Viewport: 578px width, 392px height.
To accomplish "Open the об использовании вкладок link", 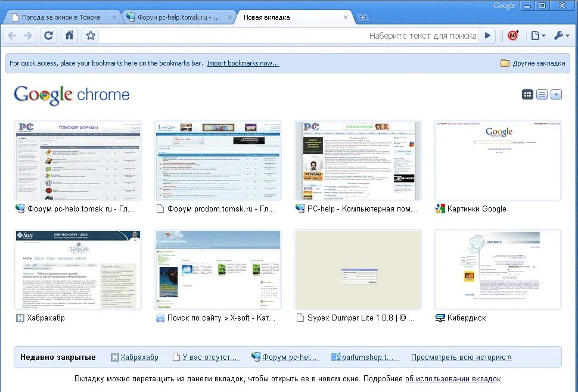I will point(453,379).
